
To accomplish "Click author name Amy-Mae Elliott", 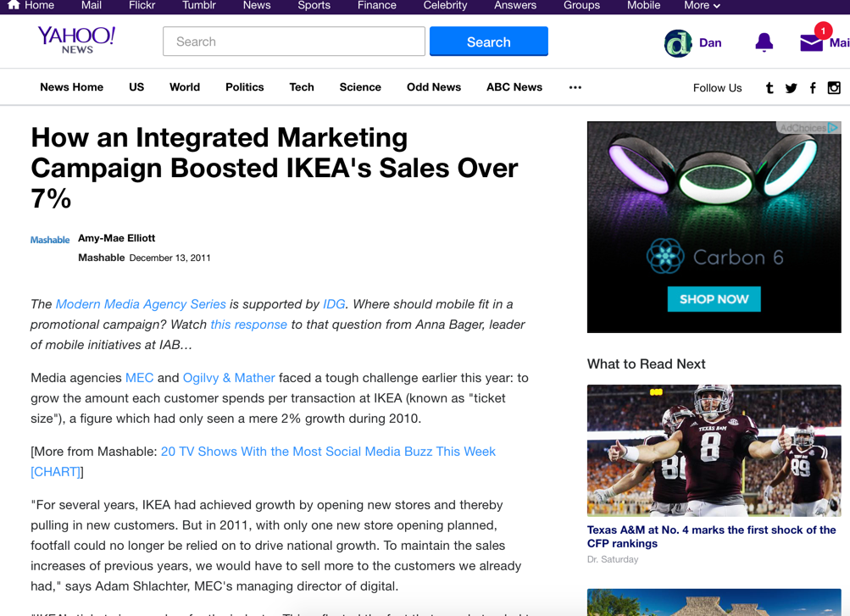I will [x=117, y=238].
